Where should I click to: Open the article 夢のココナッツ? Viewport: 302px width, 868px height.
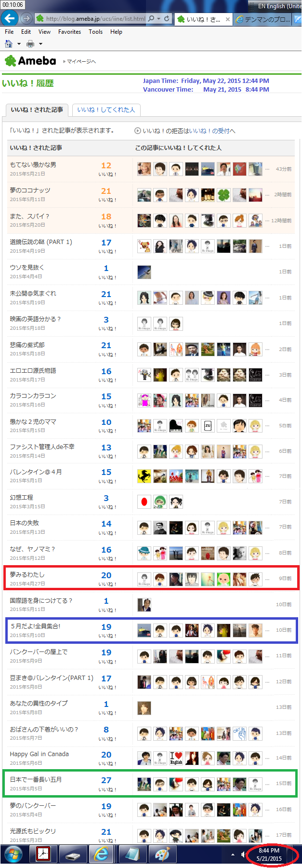30,190
